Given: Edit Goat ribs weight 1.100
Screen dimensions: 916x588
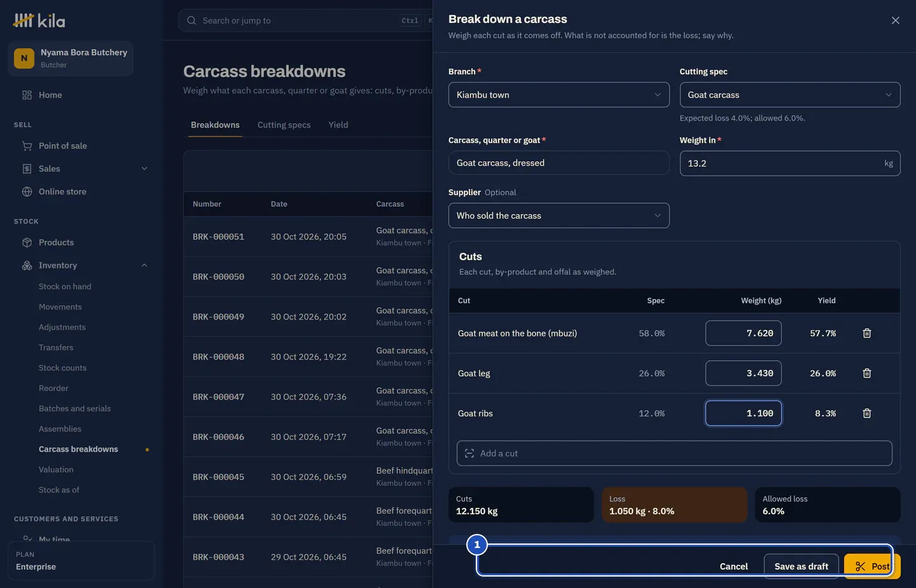Looking at the screenshot, I should (x=743, y=413).
